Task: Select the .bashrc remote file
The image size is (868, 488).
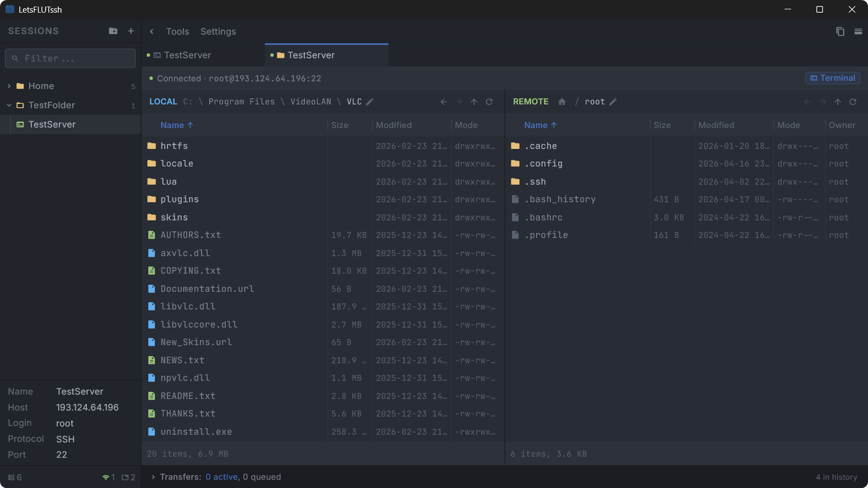Action: (x=686, y=218)
